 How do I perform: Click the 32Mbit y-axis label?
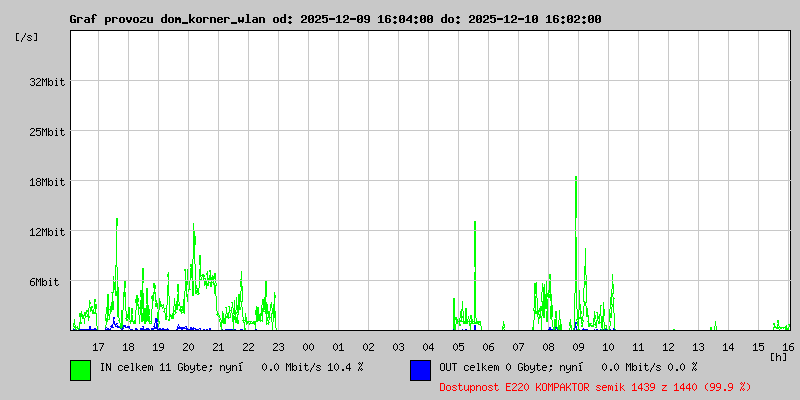pyautogui.click(x=47, y=82)
